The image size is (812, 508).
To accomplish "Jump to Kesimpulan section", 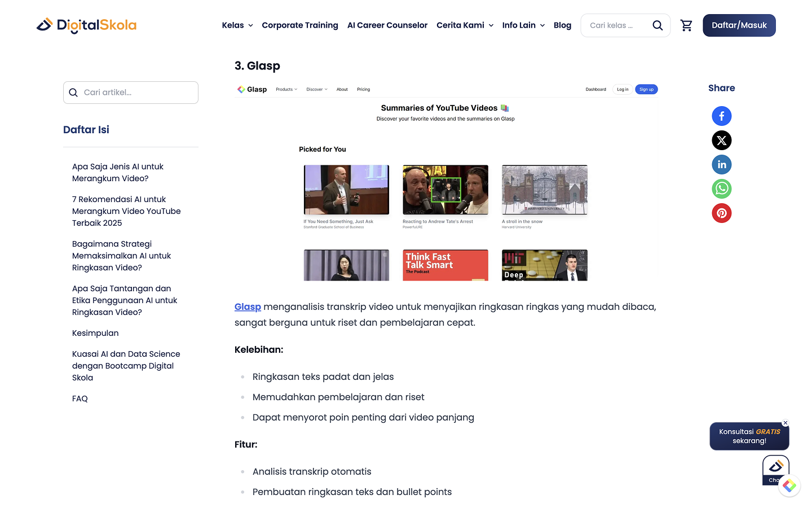I will pyautogui.click(x=95, y=333).
